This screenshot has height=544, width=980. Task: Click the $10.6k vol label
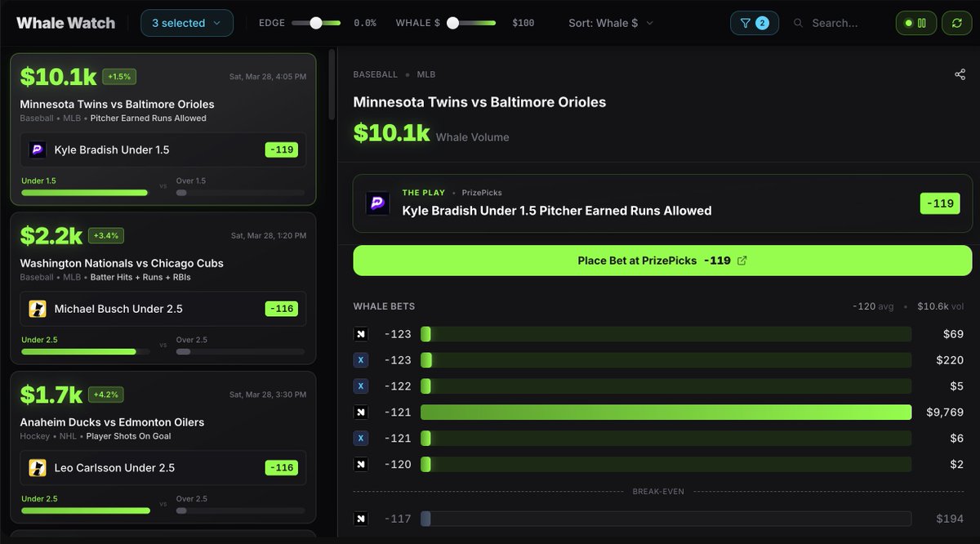tap(941, 306)
